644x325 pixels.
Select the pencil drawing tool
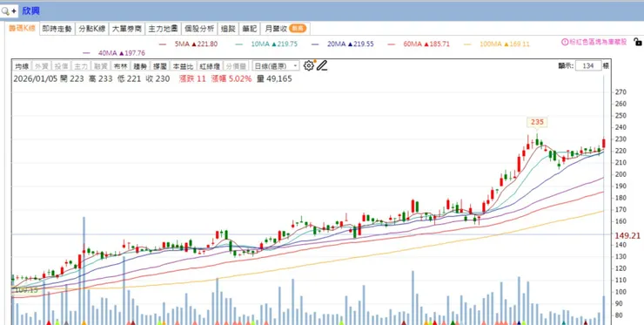(x=322, y=65)
